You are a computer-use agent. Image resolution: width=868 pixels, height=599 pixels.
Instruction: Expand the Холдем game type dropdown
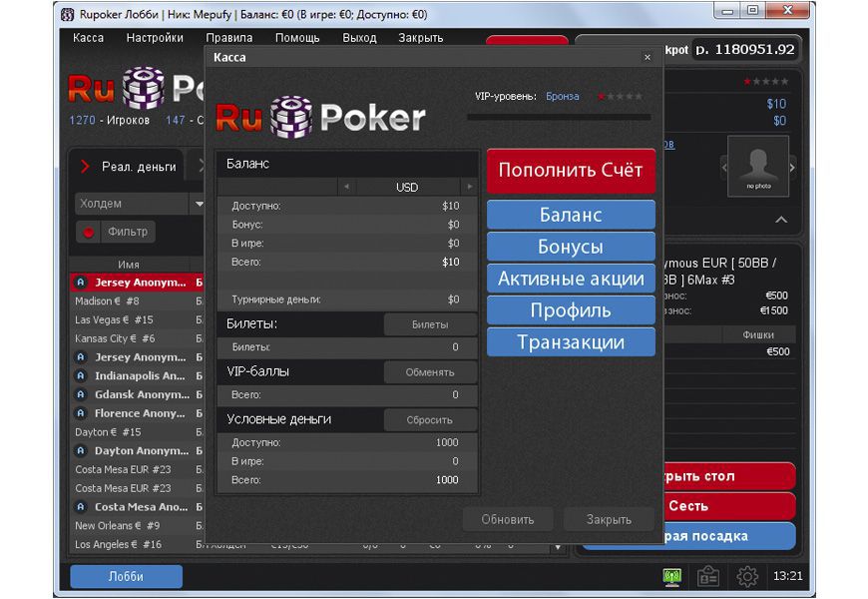(198, 204)
